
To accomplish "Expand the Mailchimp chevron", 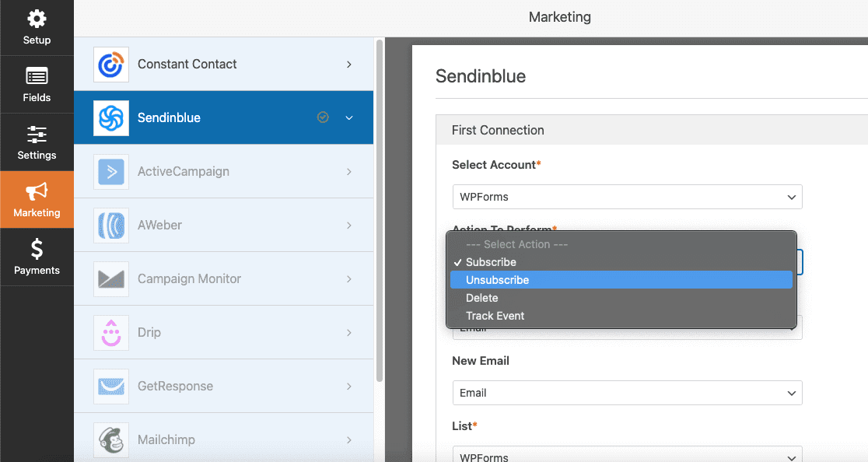I will [348, 440].
